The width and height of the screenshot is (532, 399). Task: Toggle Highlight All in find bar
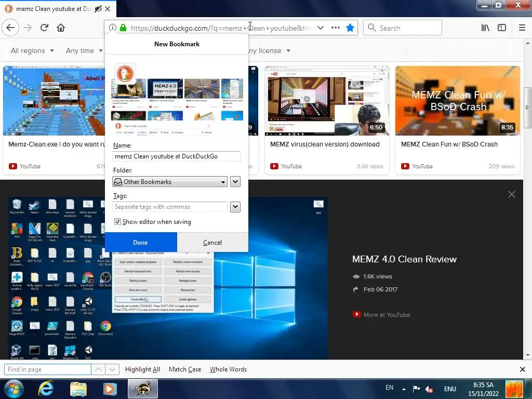[142, 369]
